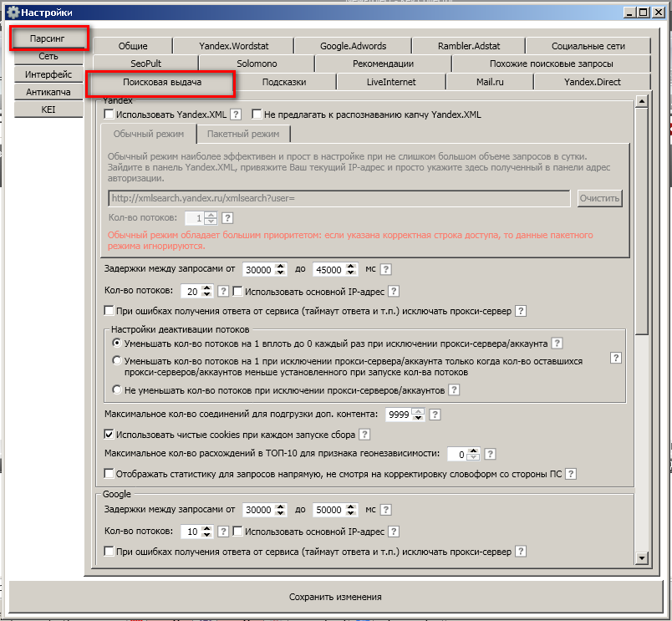The height and width of the screenshot is (621, 672).
Task: Decrease Yandex delay upper 45000 stepper
Action: coord(351,272)
